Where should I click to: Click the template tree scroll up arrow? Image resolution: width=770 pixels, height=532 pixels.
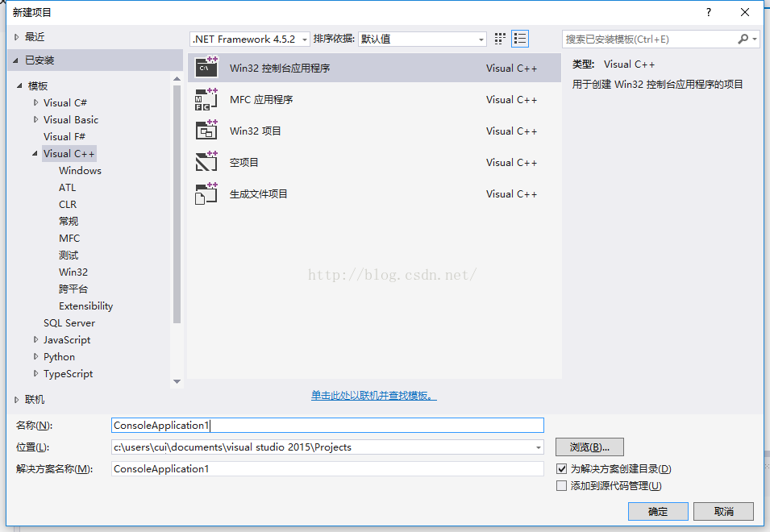tap(177, 79)
